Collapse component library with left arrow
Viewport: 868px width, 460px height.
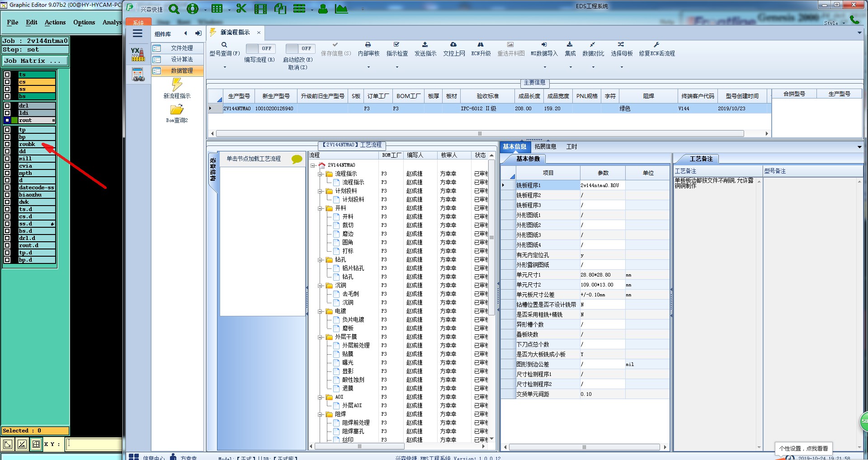[x=185, y=33]
